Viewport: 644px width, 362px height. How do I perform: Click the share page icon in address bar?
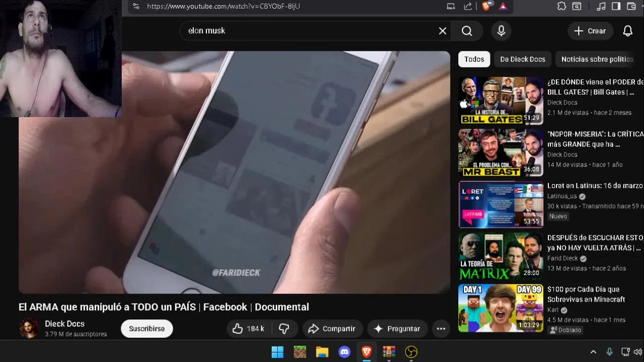[468, 6]
